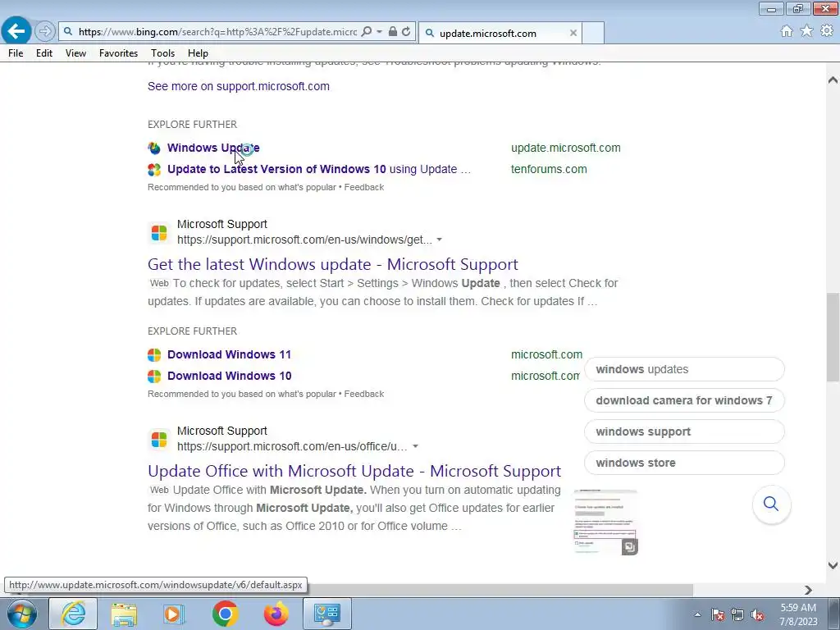Follow See more on support.microsoft.com link
Screen dimensions: 840x630
tap(239, 86)
